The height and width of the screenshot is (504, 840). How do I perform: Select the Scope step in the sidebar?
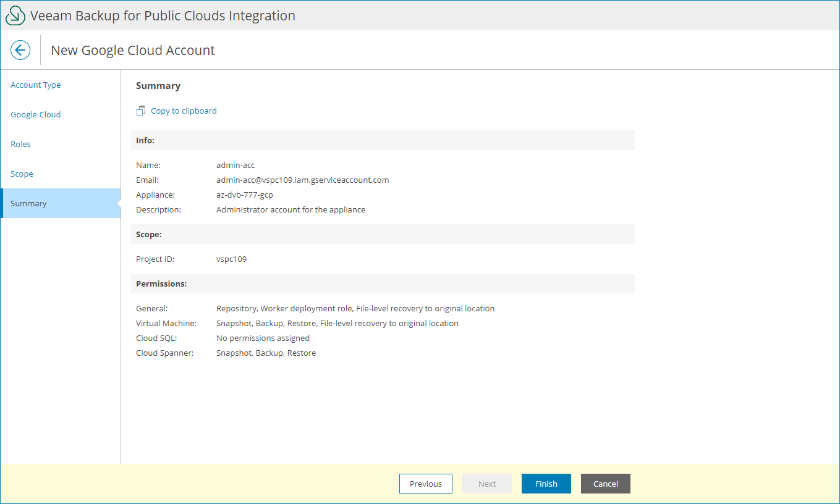(22, 174)
